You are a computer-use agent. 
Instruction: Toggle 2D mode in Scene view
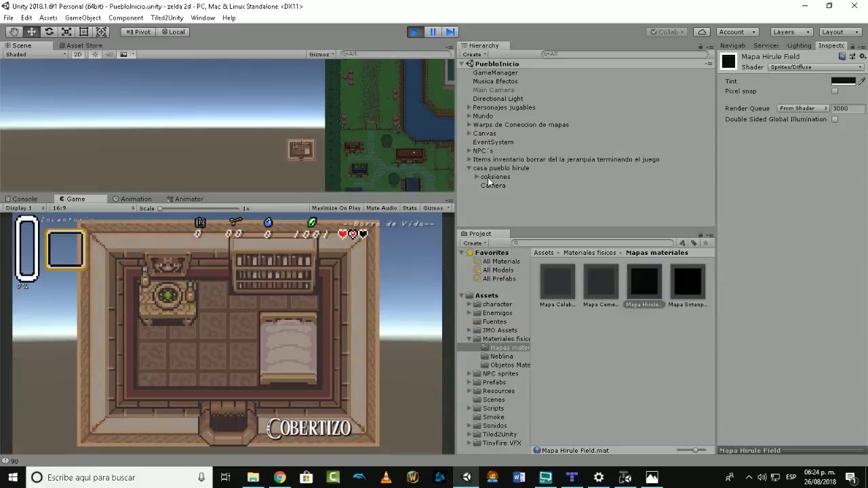[x=77, y=54]
